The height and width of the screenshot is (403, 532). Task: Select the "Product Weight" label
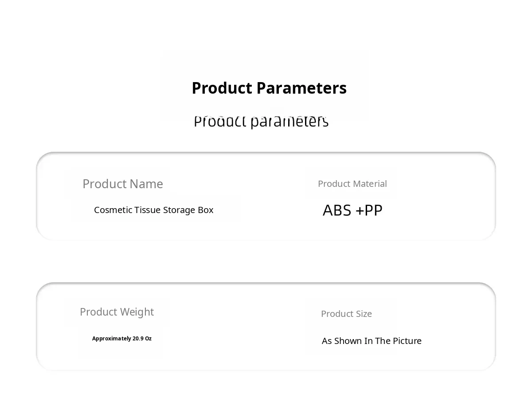[x=117, y=312]
